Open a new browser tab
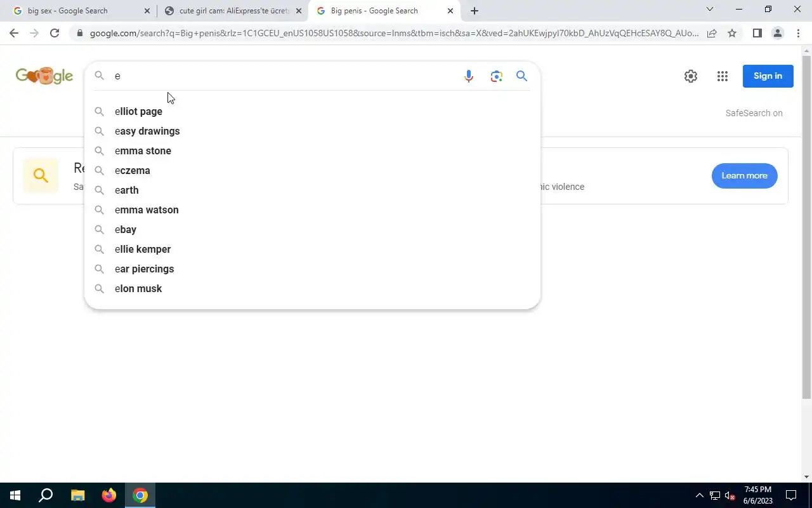 coord(475,11)
